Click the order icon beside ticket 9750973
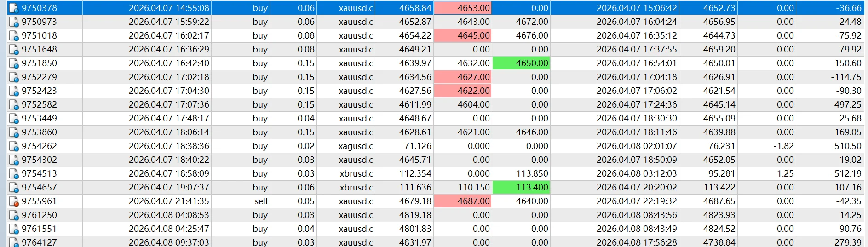The image size is (868, 247). click(x=14, y=22)
